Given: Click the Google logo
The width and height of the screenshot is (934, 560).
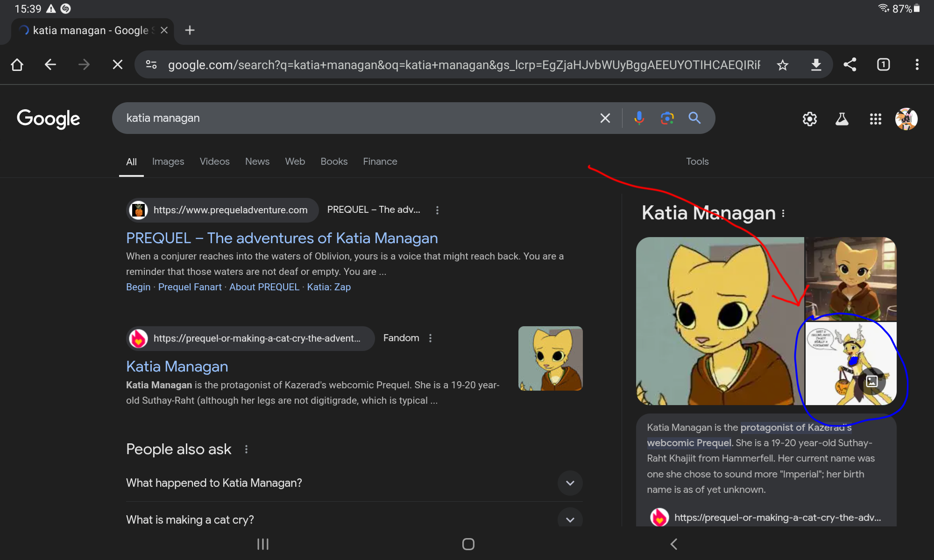Looking at the screenshot, I should click(49, 119).
